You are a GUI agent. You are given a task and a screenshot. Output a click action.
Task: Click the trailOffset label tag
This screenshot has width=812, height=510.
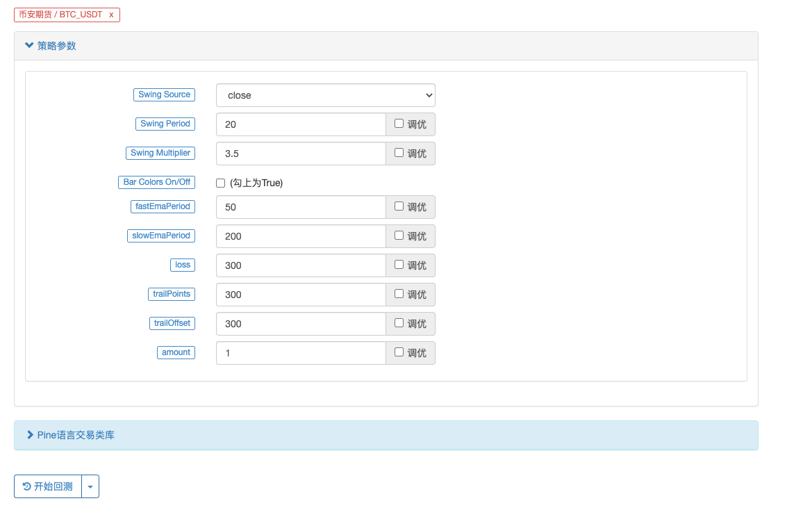pos(172,323)
